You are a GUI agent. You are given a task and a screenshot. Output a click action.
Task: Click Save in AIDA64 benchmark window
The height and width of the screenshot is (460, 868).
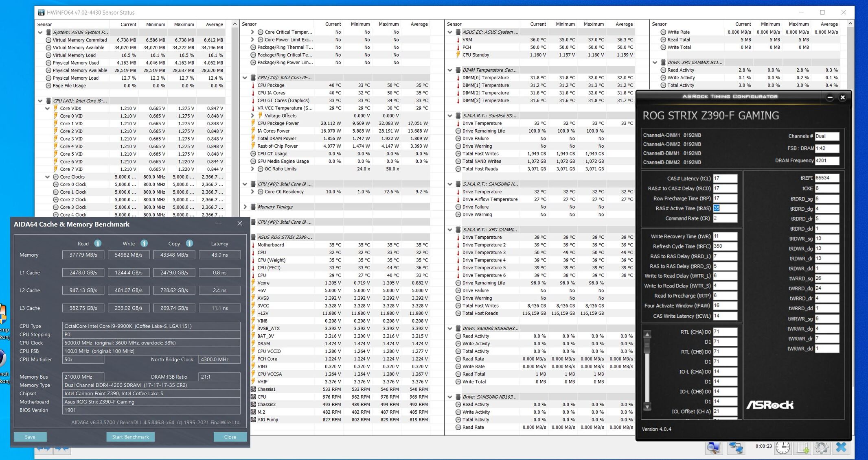point(30,437)
